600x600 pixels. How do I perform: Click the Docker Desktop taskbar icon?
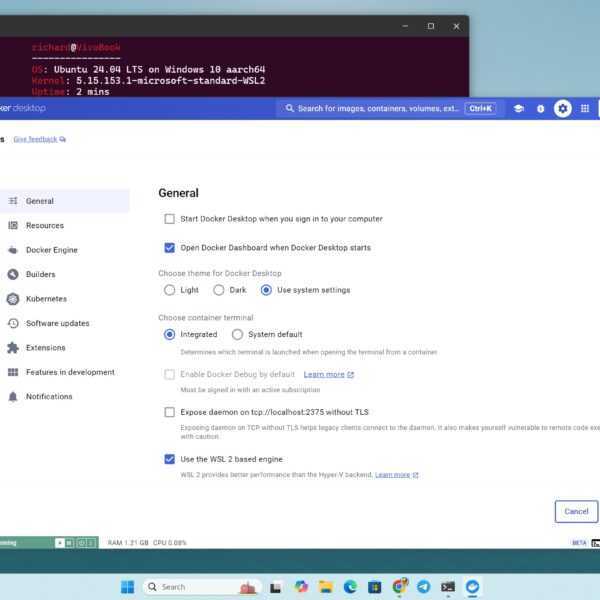(472, 587)
